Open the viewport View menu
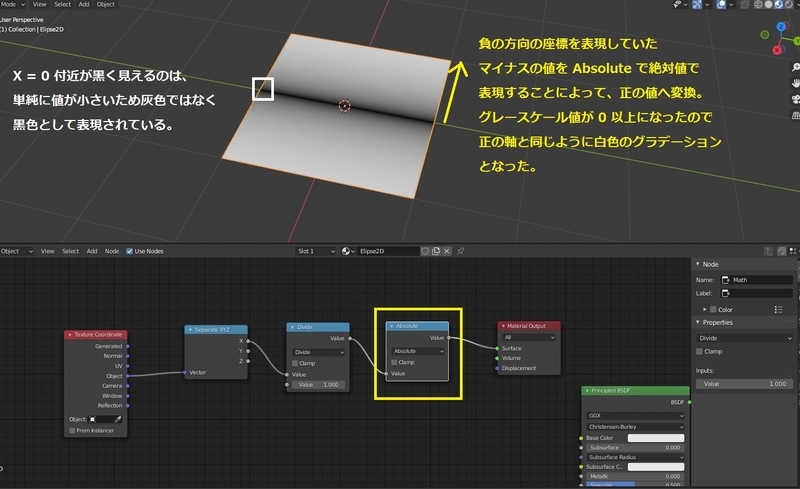800x489 pixels. (39, 4)
